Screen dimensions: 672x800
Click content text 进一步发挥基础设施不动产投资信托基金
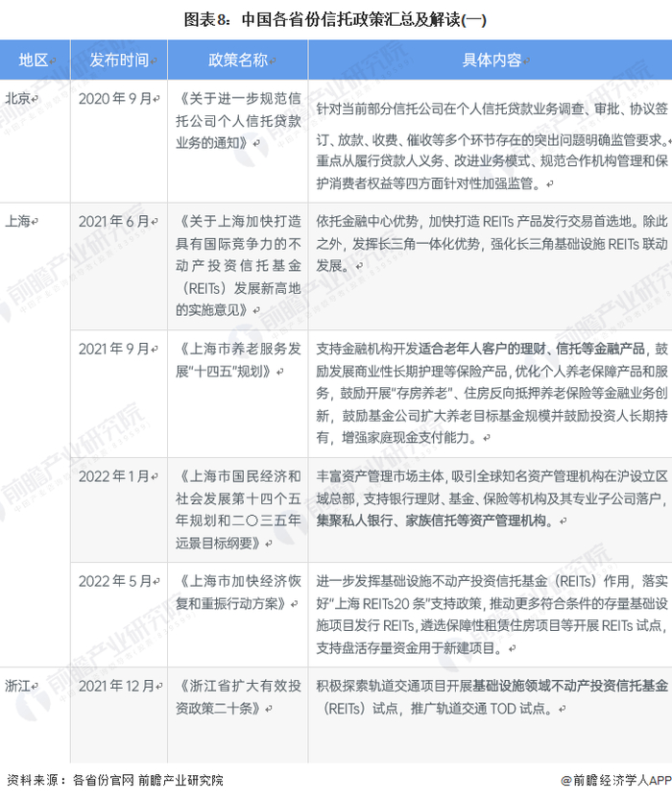[x=492, y=615]
